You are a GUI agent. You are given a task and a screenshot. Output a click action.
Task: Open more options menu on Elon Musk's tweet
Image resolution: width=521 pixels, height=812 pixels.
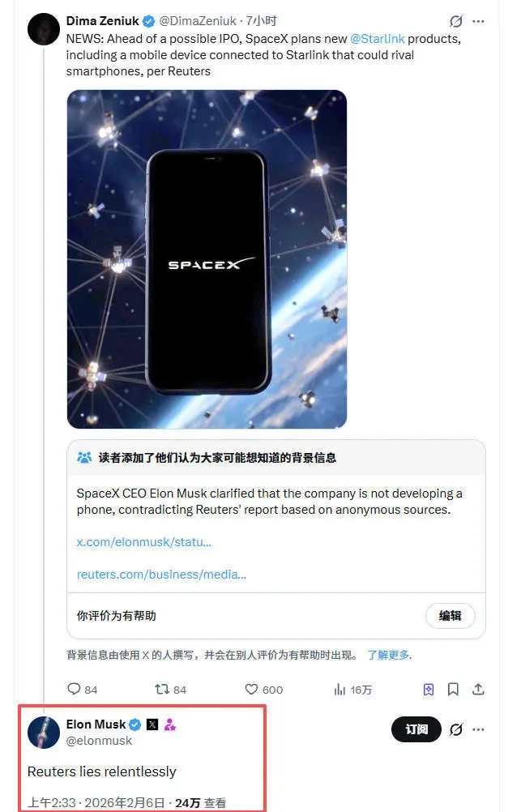479,729
